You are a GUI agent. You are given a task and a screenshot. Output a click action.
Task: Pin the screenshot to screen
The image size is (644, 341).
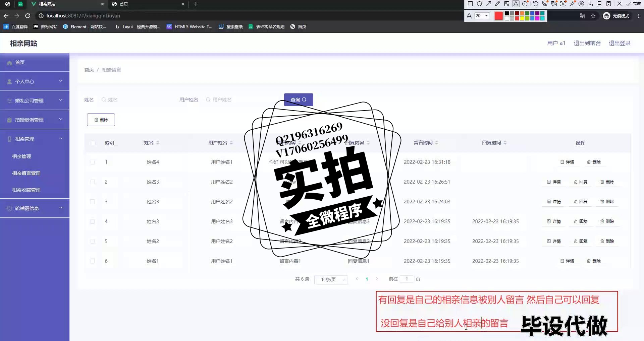pos(572,4)
